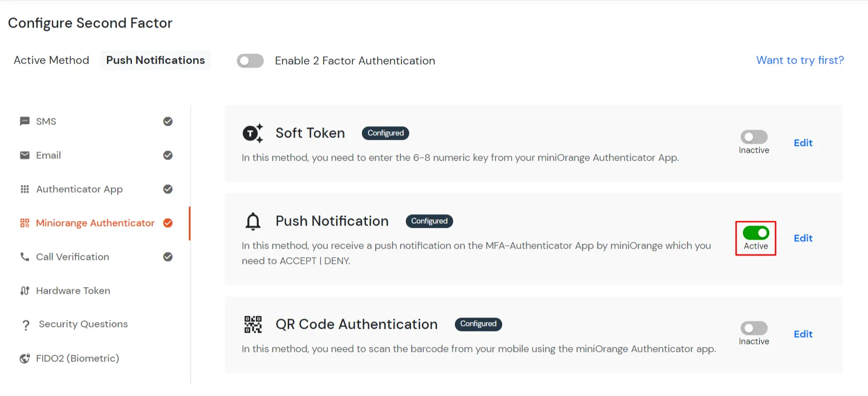Click the Soft Token T icon

tap(252, 133)
